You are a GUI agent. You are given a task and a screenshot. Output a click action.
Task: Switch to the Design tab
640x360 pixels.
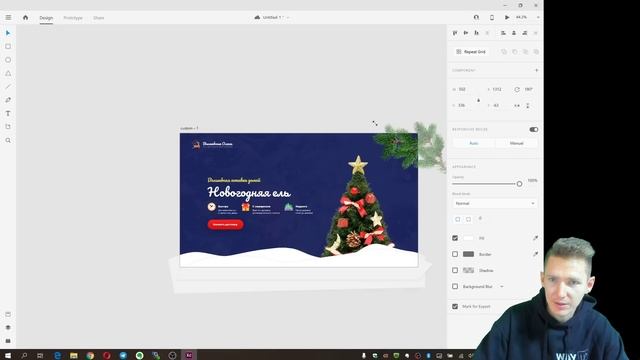46,18
